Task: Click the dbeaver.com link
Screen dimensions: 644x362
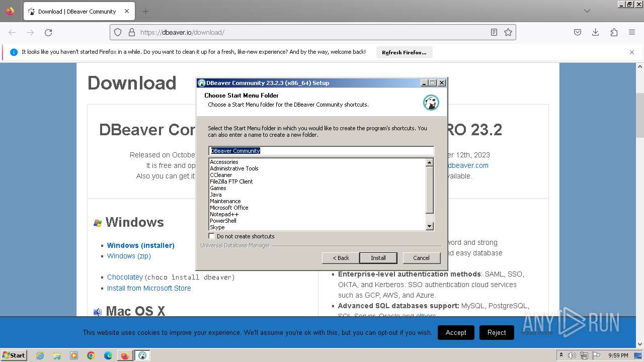Action: 468,165
